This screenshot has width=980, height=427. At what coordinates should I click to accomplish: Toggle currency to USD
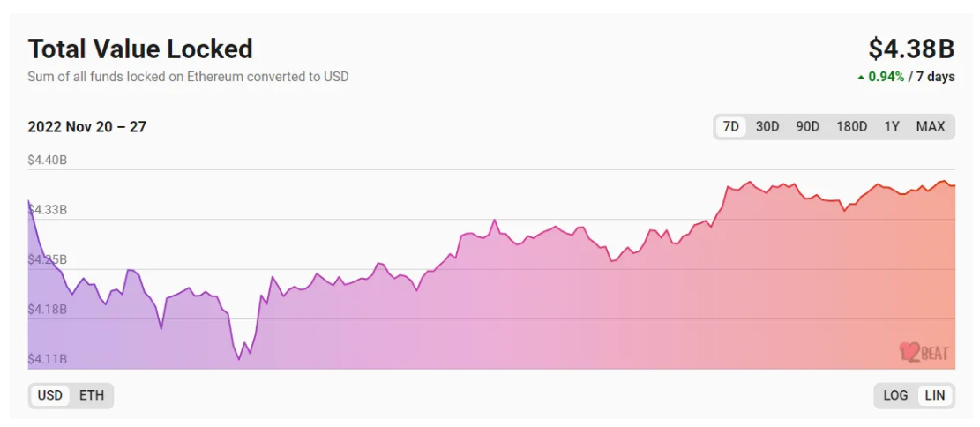[x=50, y=395]
